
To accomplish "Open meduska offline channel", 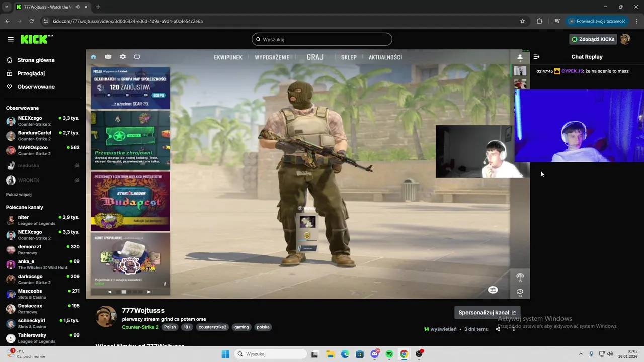I will [x=43, y=165].
